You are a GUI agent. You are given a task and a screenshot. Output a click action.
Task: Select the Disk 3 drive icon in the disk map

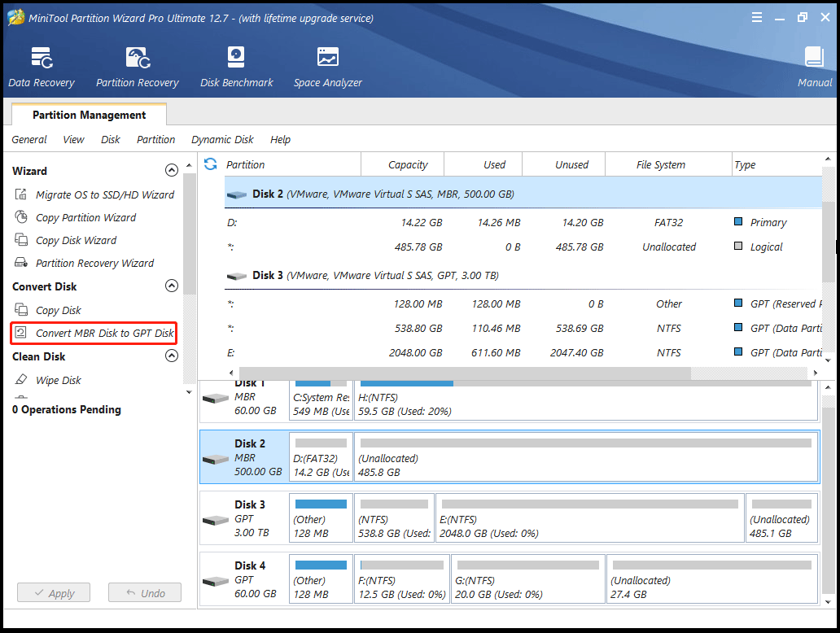pyautogui.click(x=216, y=521)
